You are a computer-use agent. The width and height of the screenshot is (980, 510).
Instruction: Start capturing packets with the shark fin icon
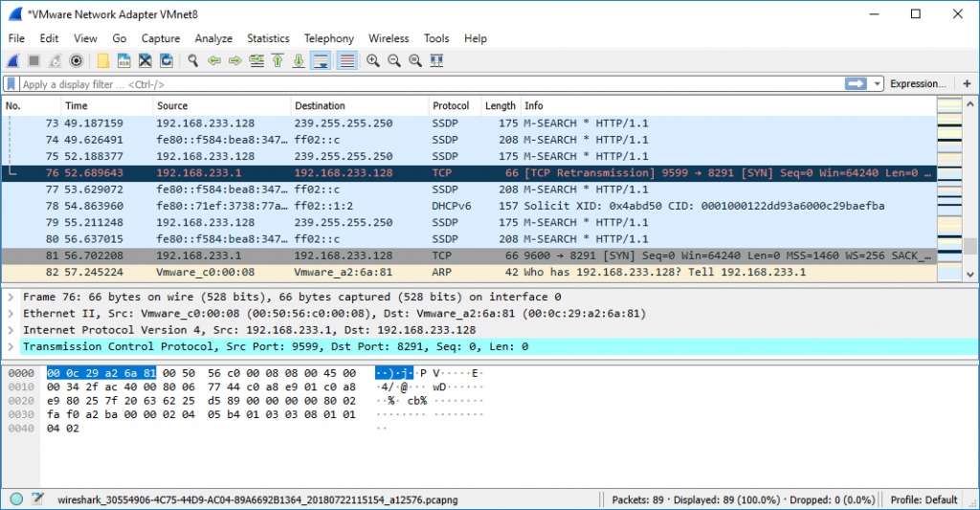click(13, 60)
